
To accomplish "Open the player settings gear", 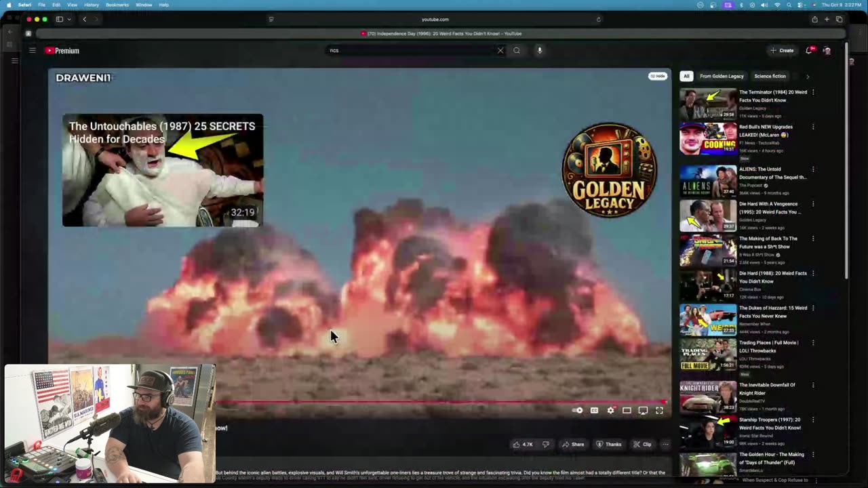I will [x=610, y=410].
